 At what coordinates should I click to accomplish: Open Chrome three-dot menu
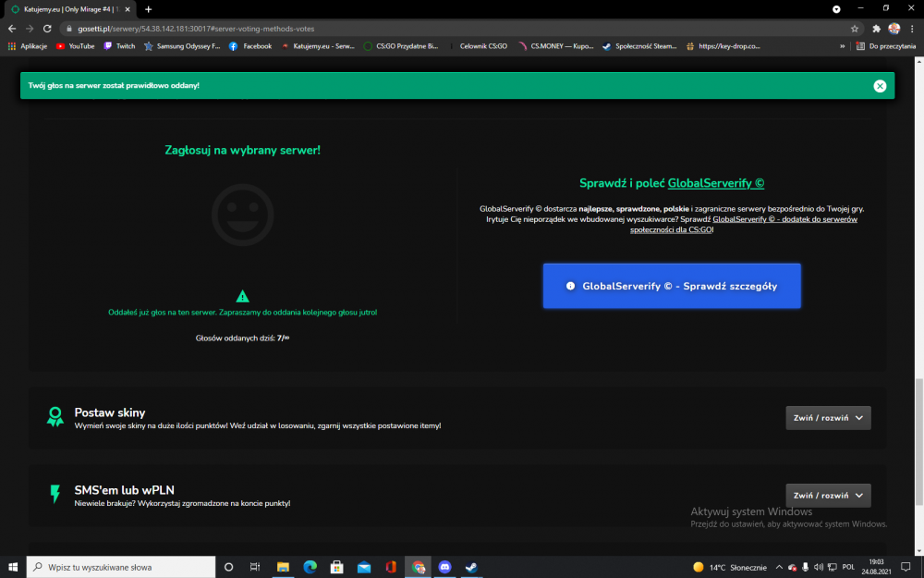coord(912,29)
